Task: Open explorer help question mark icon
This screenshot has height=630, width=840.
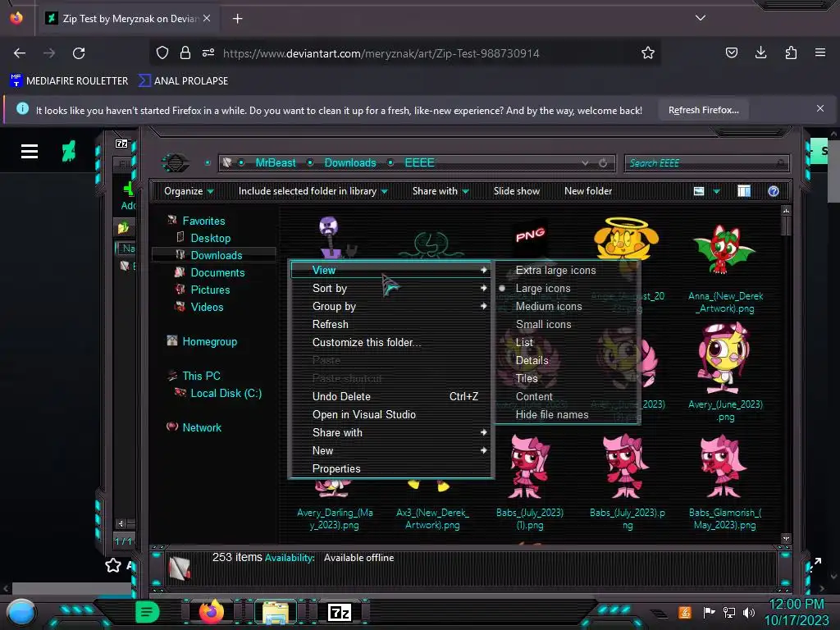Action: pyautogui.click(x=773, y=191)
